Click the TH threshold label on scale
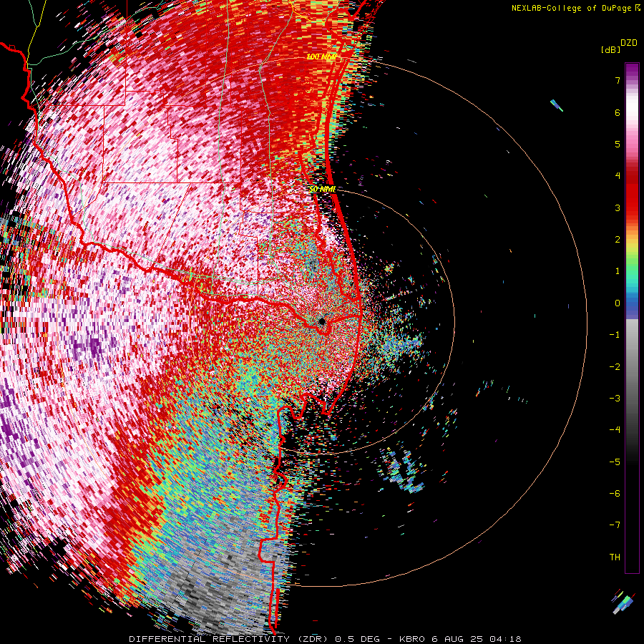This screenshot has width=644, height=644. (615, 557)
